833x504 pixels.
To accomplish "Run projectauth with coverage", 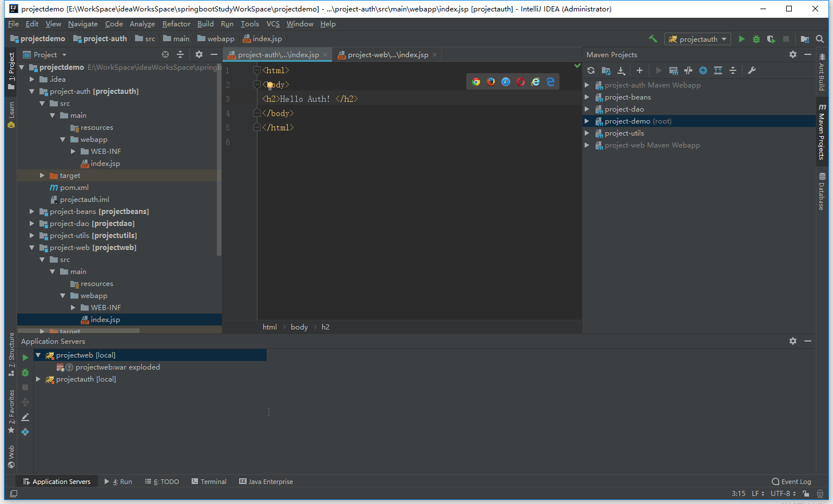I will click(771, 39).
